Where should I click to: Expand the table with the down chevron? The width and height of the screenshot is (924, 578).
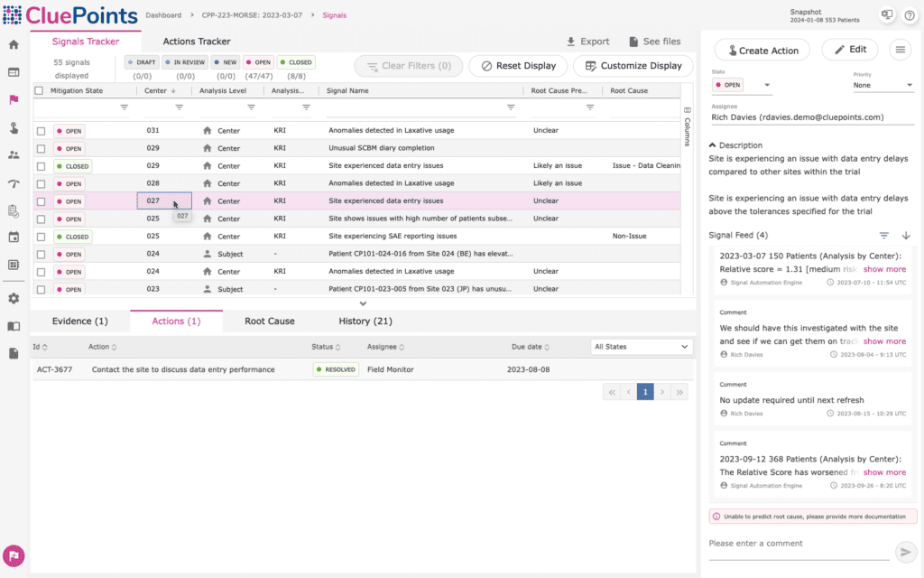363,303
